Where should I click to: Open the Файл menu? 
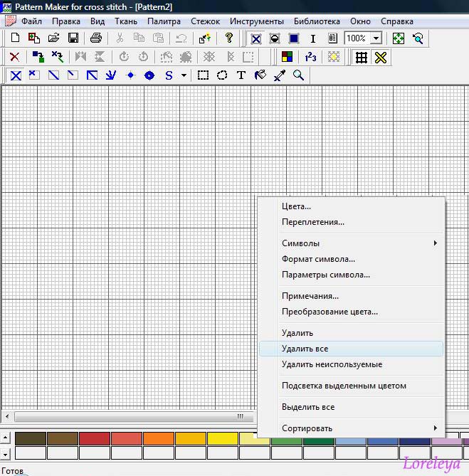click(31, 21)
